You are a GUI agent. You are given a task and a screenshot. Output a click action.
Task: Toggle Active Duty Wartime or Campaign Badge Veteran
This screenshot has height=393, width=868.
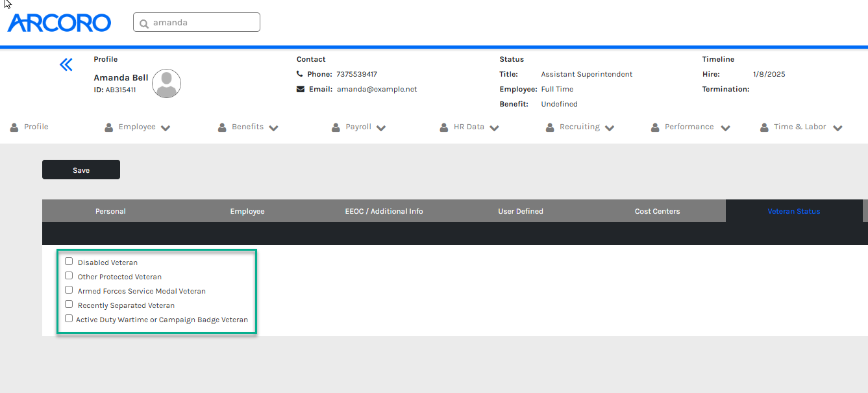[69, 319]
